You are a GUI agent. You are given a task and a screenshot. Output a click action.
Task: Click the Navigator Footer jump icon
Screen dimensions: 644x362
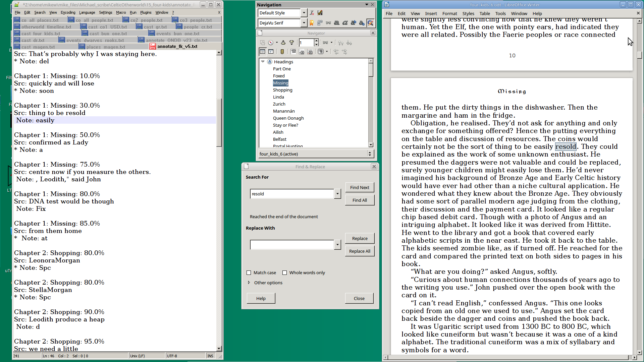pos(302,52)
